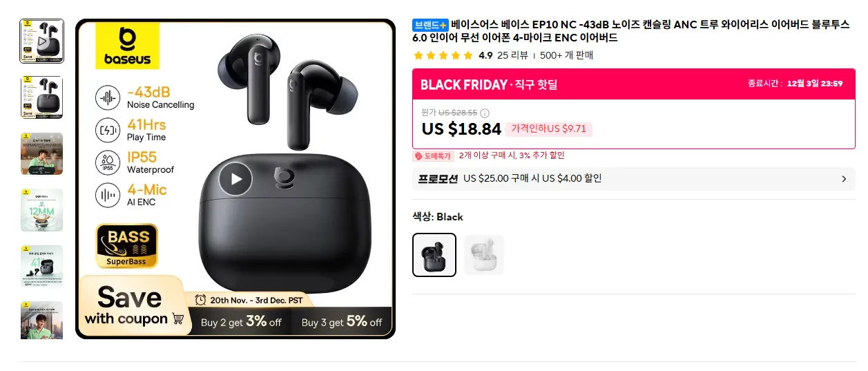Screen dimensions: 868x371
Task: Select the Black earbuds color option
Action: [434, 255]
